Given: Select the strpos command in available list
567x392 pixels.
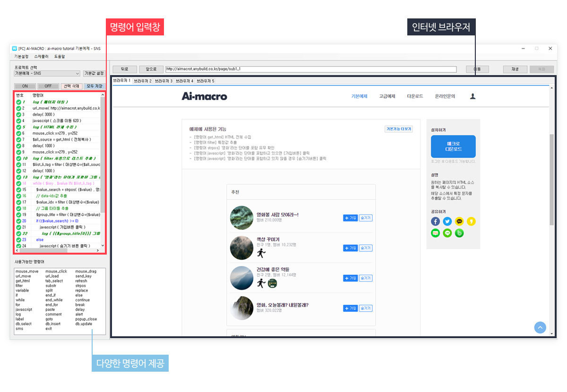Looking at the screenshot, I should pos(81,286).
